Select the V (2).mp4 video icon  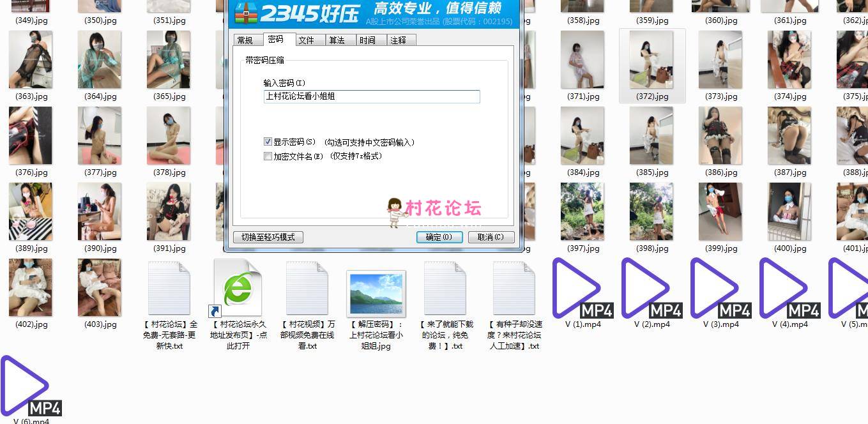click(651, 289)
